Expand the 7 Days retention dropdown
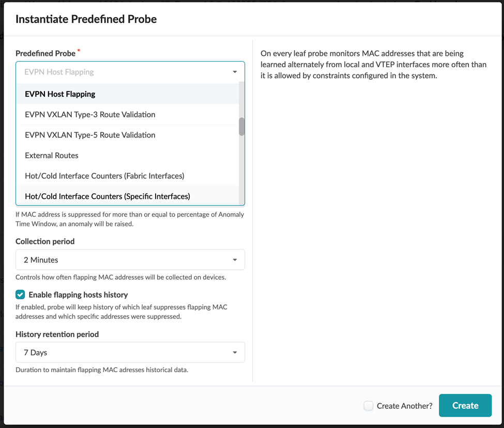This screenshot has width=504, height=428. (124, 353)
